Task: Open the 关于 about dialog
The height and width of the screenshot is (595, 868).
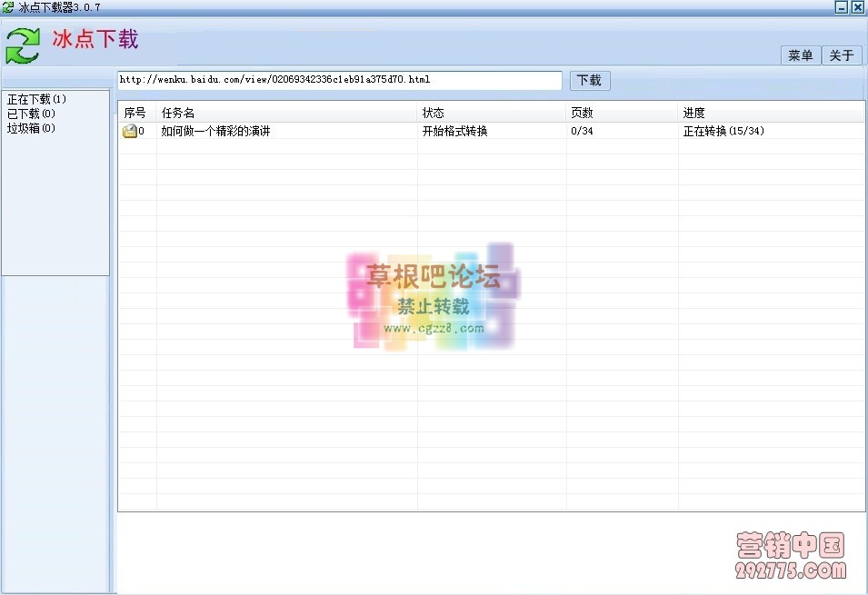Action: tap(842, 55)
